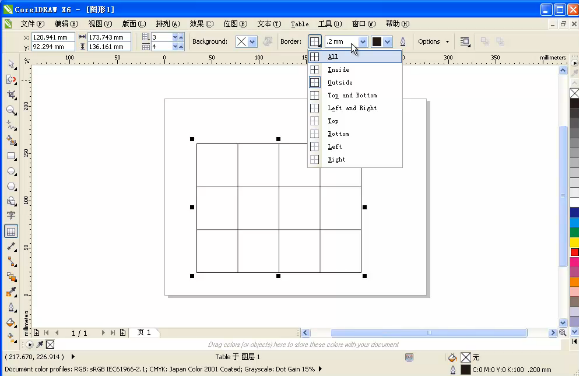
Task: Choose Left and Right borders option
Action: point(355,108)
